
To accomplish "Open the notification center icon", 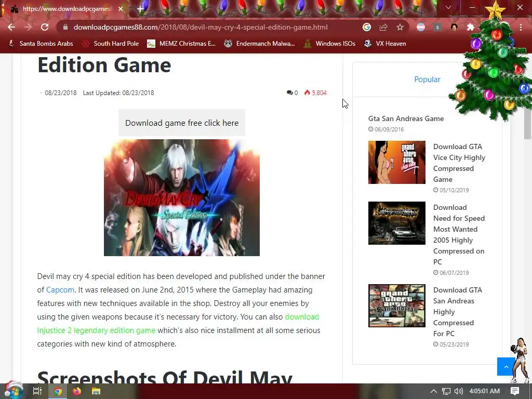I will click(515, 391).
